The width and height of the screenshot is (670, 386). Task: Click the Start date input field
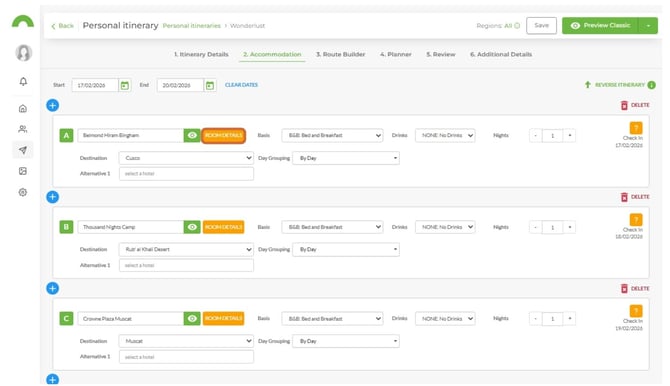pos(95,85)
